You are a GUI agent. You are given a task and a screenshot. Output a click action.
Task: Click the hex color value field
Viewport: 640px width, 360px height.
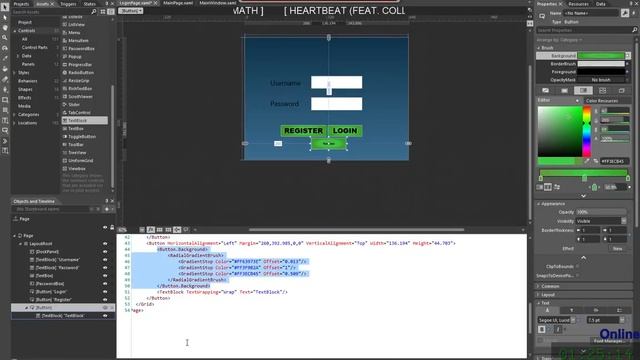coord(615,161)
